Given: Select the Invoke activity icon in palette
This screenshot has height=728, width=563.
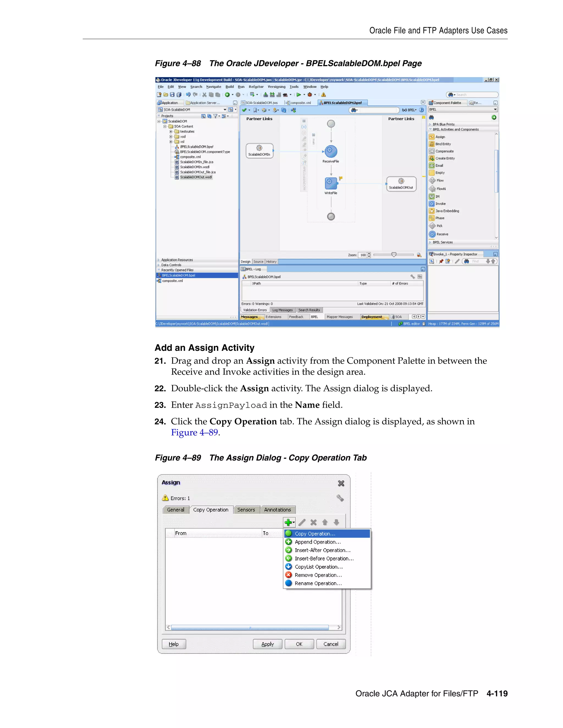Looking at the screenshot, I should click(432, 204).
